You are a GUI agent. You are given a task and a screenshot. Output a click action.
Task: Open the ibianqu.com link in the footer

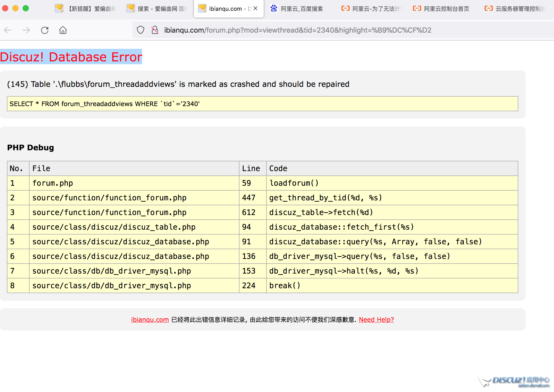click(150, 320)
